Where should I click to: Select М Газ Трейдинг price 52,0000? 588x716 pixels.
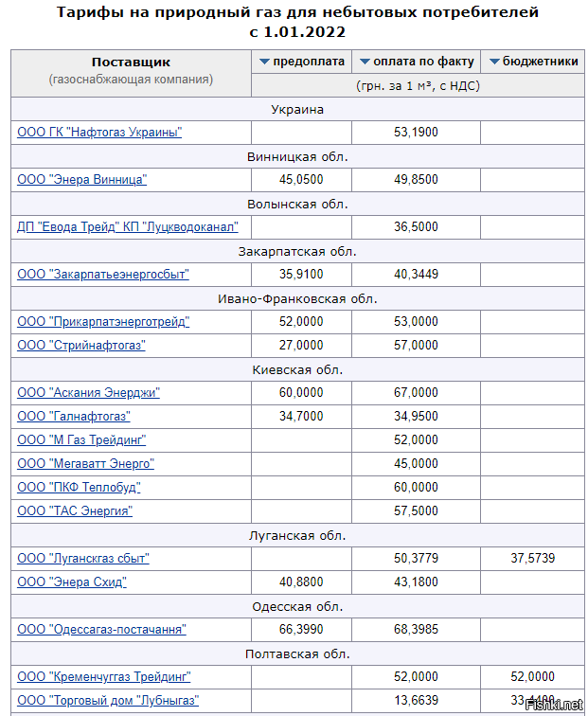tap(416, 440)
